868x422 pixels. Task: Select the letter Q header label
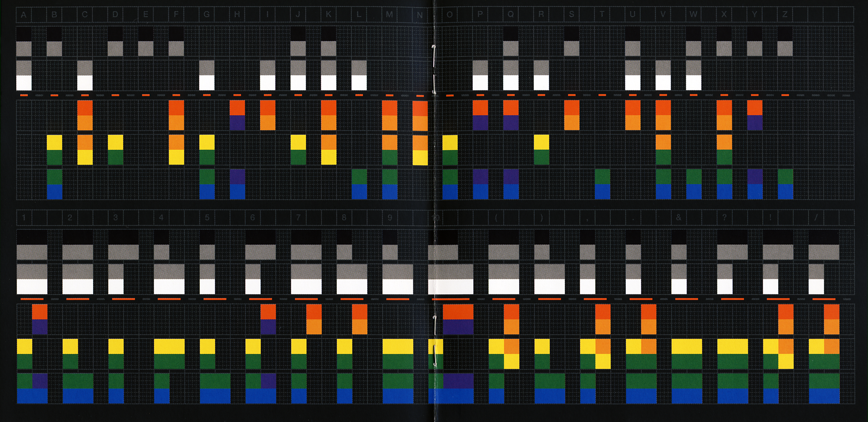510,14
